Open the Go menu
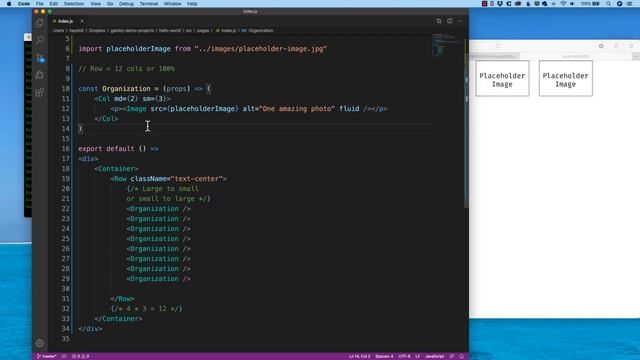Viewport: 640px width, 360px height. coord(110,4)
